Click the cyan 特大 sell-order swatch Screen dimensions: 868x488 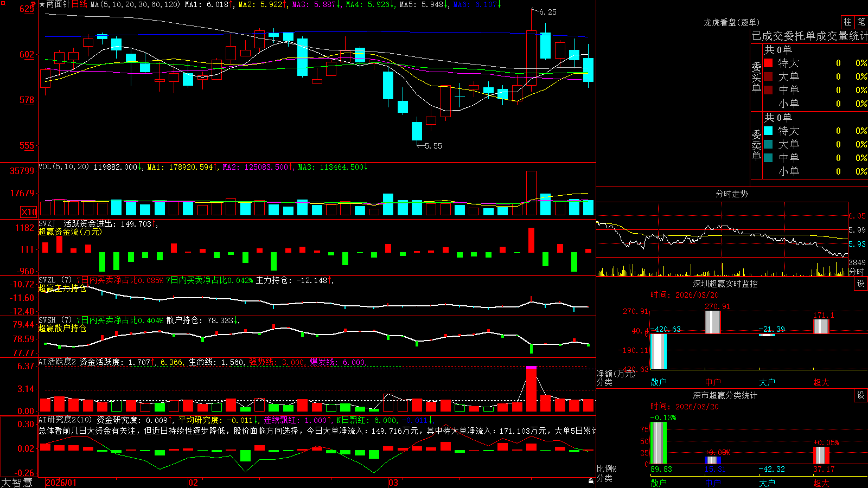click(x=768, y=131)
